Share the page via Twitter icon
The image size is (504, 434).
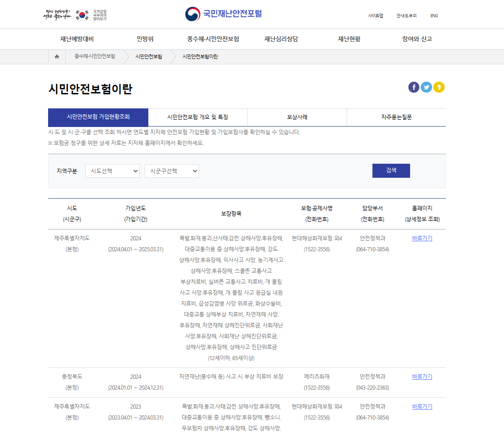[426, 87]
